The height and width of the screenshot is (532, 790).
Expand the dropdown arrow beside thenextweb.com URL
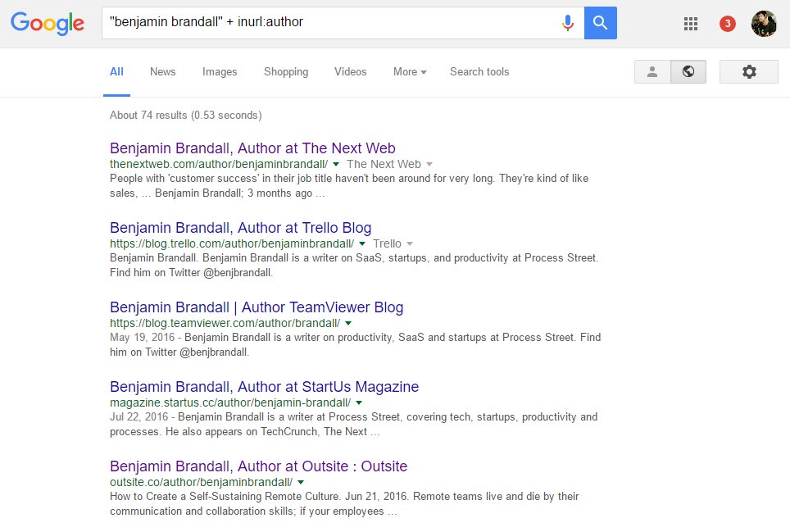coord(335,164)
